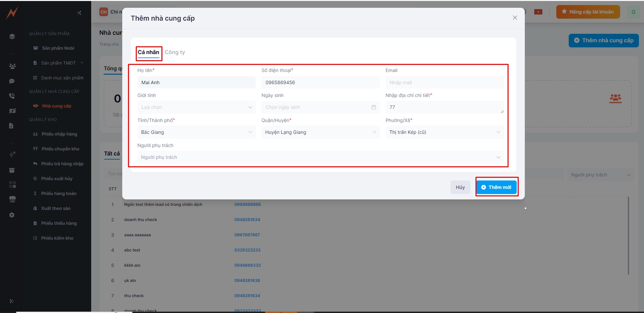
Task: Expand the Quận/Huyện dropdown showing Huyện Lạng Giang
Action: tap(320, 132)
